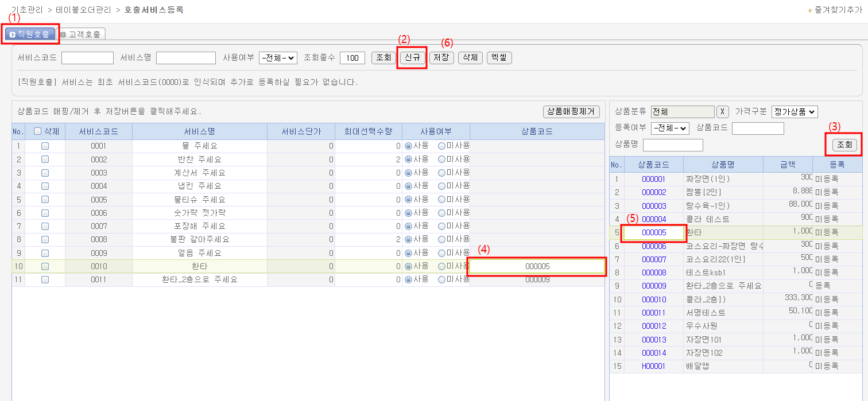The image size is (868, 401).
Task: Select 사용 radio for 냅킨 주세요
Action: coord(408,186)
